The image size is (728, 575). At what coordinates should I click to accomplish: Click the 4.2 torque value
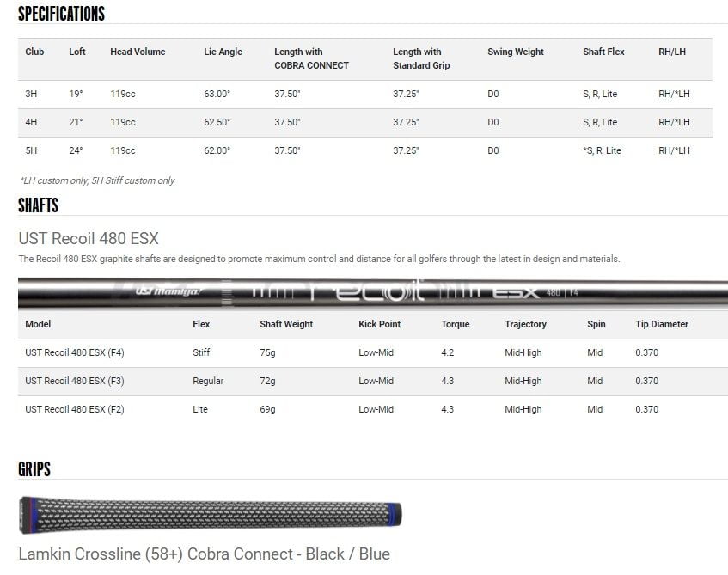tap(447, 352)
